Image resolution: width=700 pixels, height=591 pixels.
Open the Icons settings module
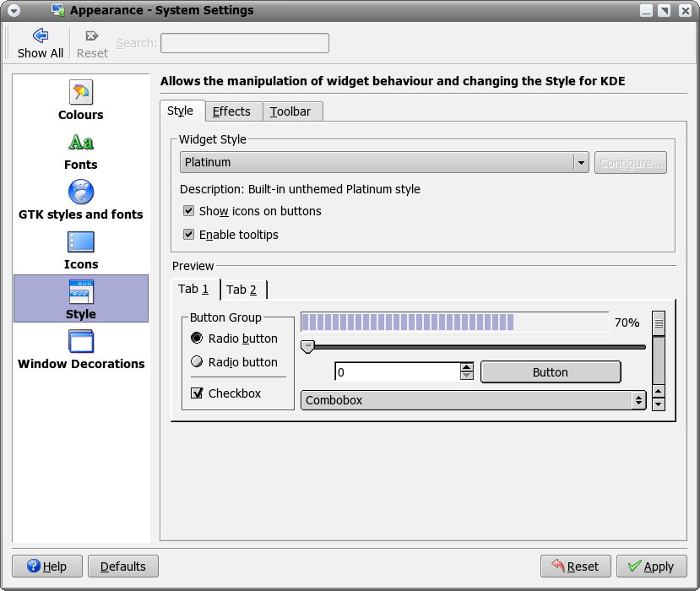[81, 242]
